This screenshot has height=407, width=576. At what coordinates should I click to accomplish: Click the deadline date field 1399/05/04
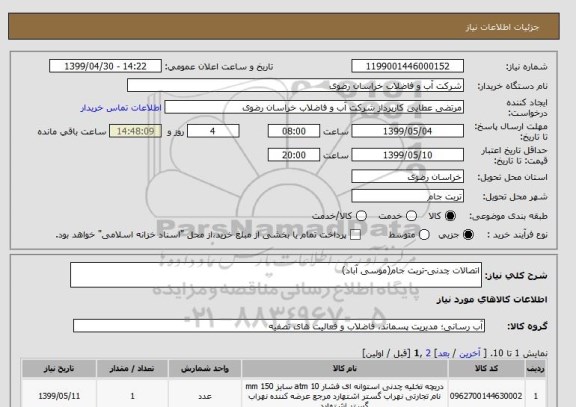407,131
